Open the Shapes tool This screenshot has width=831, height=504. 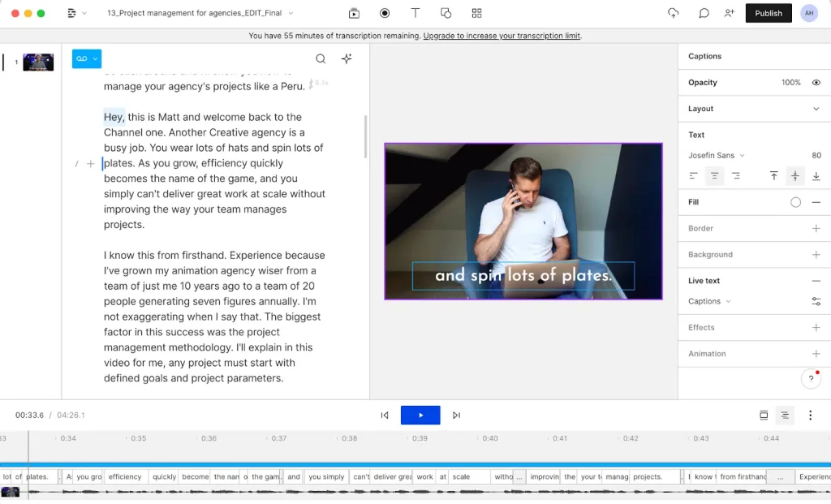click(446, 13)
